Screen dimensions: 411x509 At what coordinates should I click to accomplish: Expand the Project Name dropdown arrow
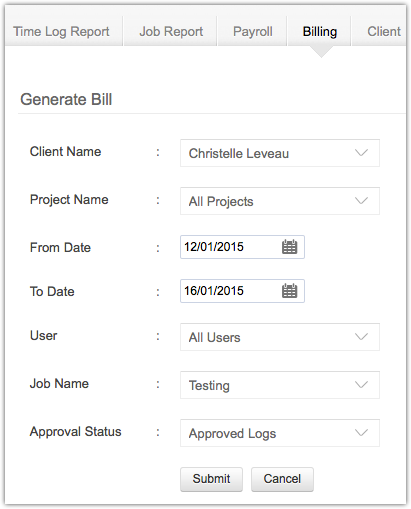pos(361,201)
